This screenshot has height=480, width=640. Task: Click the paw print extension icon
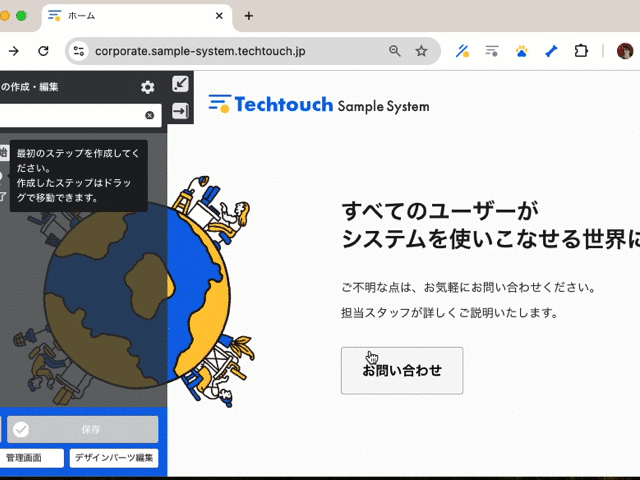[x=522, y=51]
